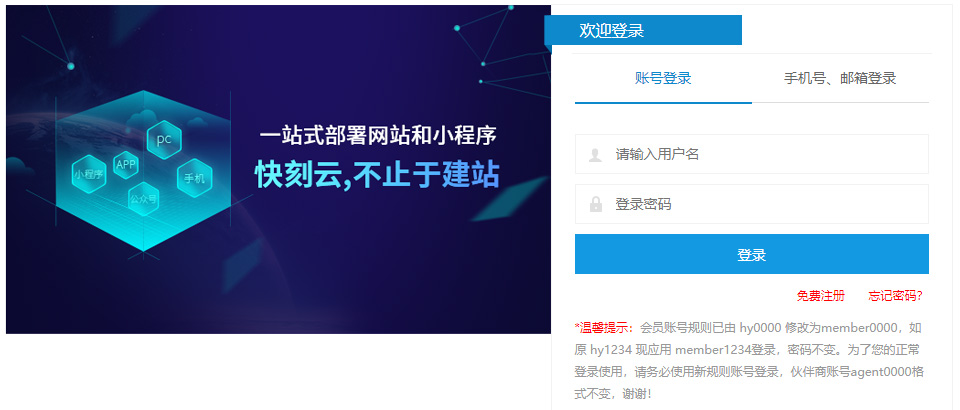Click the red 温馨提示 notice label
960x410 pixels.
[605, 328]
